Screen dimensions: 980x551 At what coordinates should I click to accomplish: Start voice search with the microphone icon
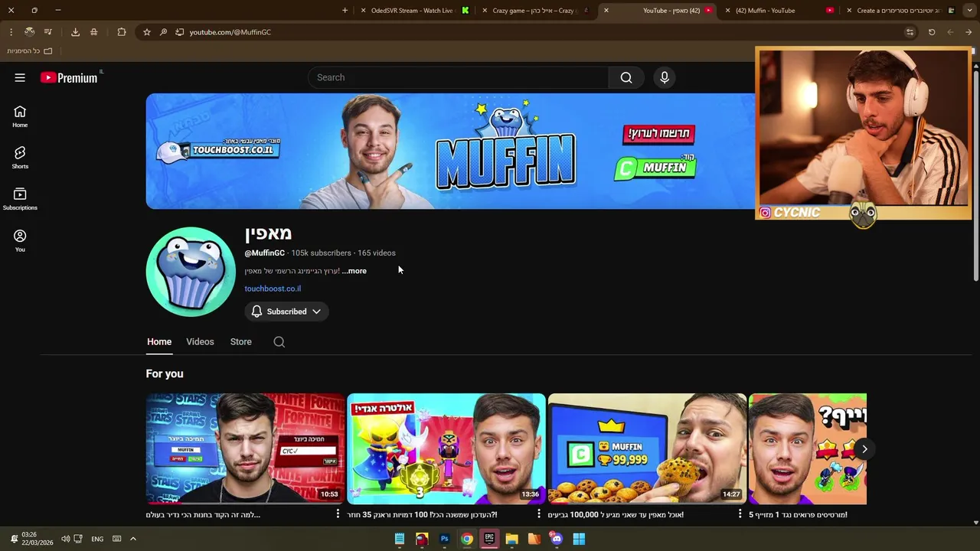click(665, 77)
